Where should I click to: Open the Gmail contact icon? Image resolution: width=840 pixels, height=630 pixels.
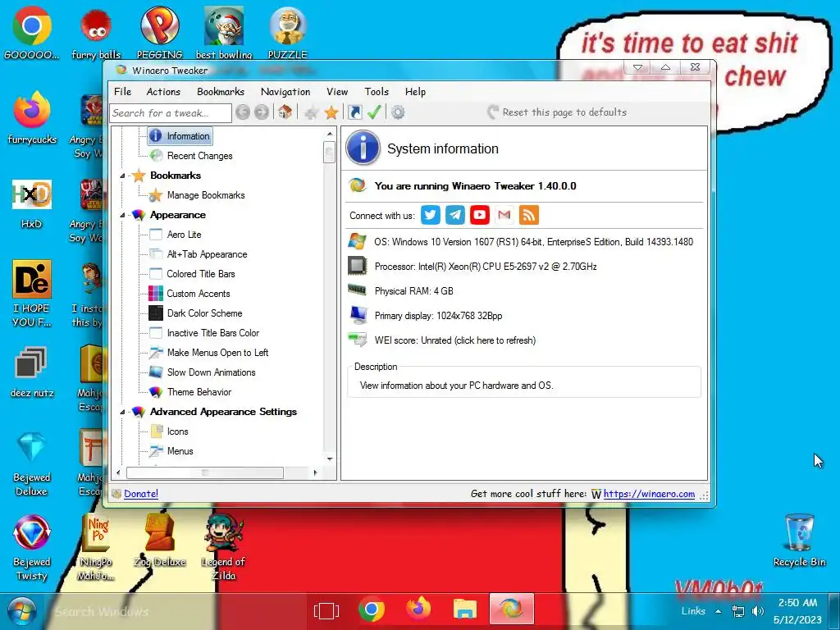click(x=504, y=215)
